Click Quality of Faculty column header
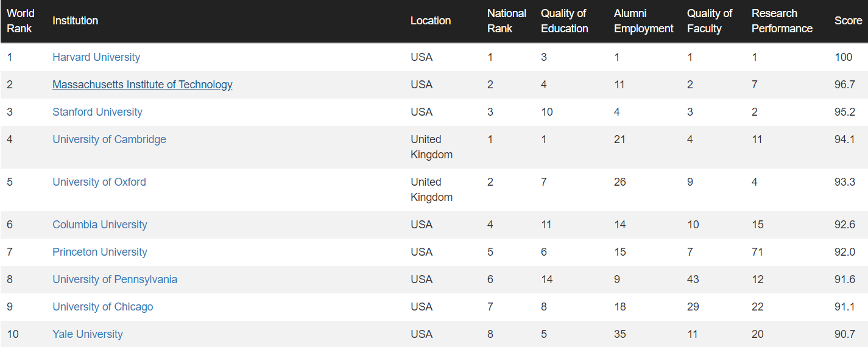Image resolution: width=868 pixels, height=347 pixels. pyautogui.click(x=710, y=21)
